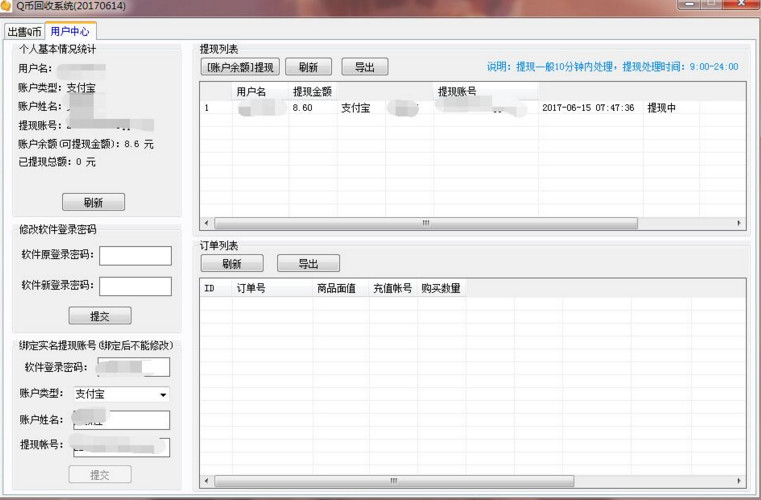Select the 用户中心 tab
This screenshot has height=500, width=761.
(x=70, y=32)
